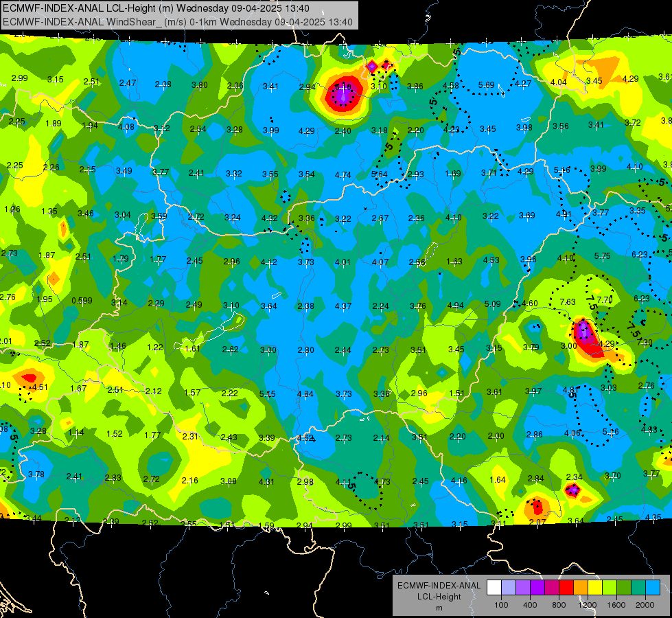The image size is (672, 618).
Task: Click the wind shear value '4.04'
Action: point(559,82)
